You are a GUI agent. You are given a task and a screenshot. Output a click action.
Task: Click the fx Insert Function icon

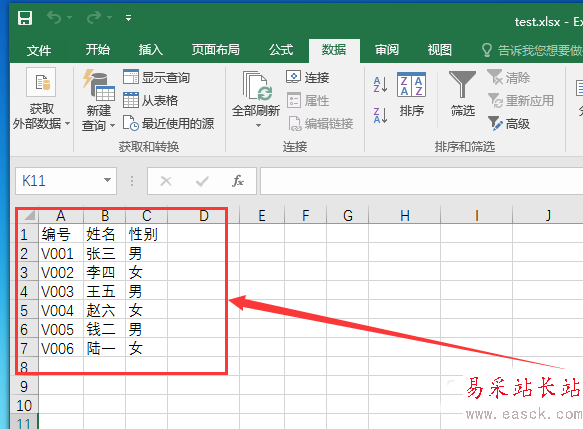click(x=238, y=181)
